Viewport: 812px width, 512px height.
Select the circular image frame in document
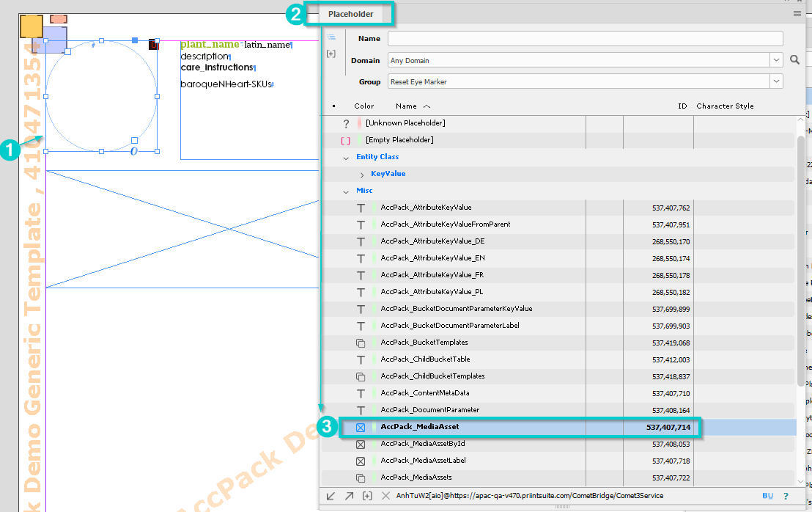click(101, 96)
